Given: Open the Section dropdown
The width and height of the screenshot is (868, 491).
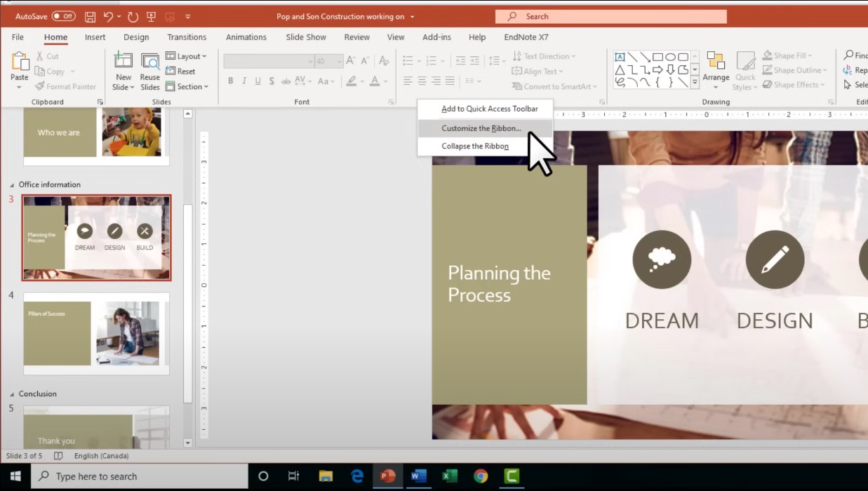Looking at the screenshot, I should click(187, 87).
